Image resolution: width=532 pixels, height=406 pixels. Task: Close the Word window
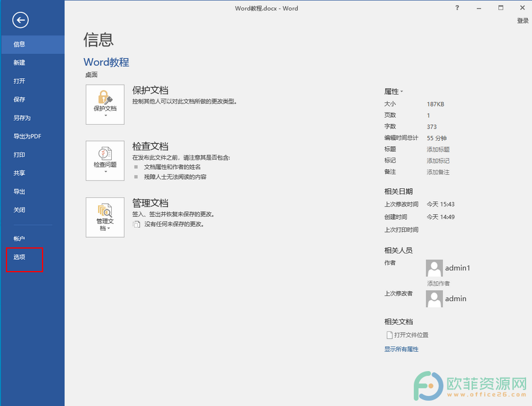pos(523,8)
